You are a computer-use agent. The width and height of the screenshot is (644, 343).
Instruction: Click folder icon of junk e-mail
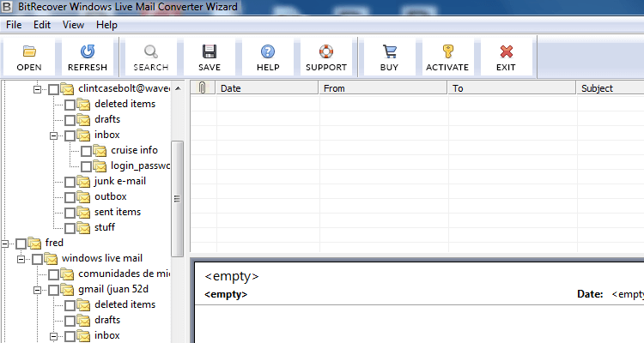83,181
